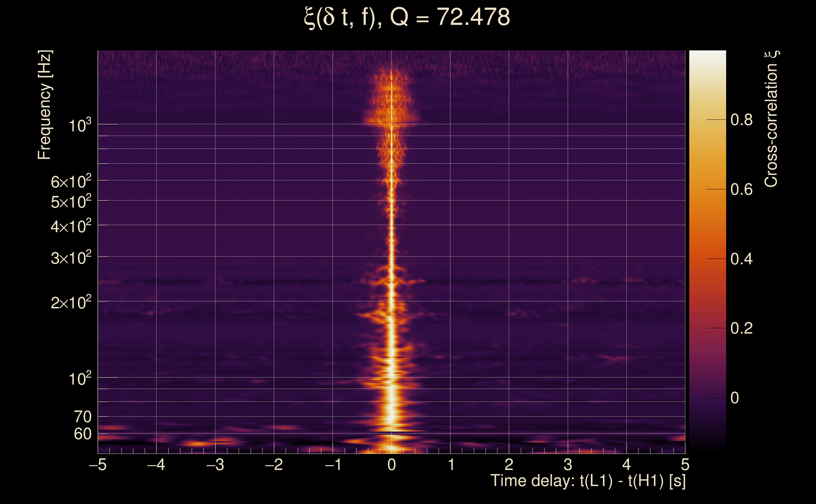Click the 0.2 colorbar tick label

(741, 328)
